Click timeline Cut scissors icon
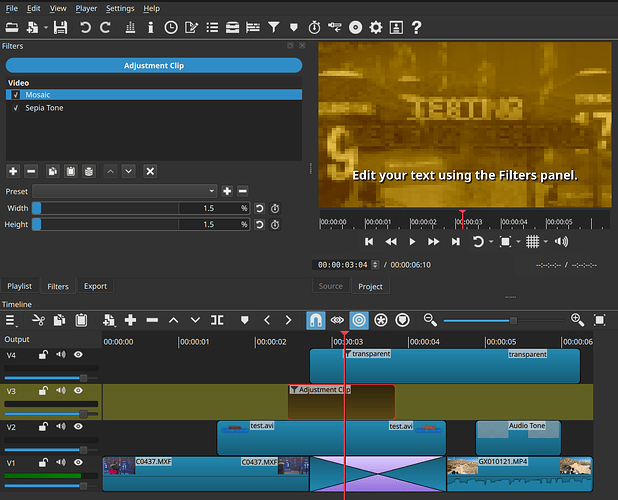Image resolution: width=618 pixels, height=500 pixels. coord(38,320)
